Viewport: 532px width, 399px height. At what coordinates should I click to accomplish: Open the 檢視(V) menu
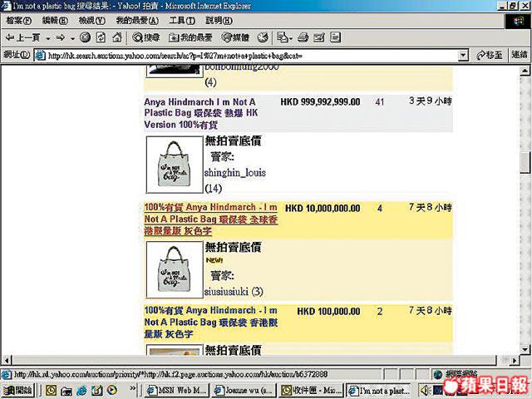92,21
